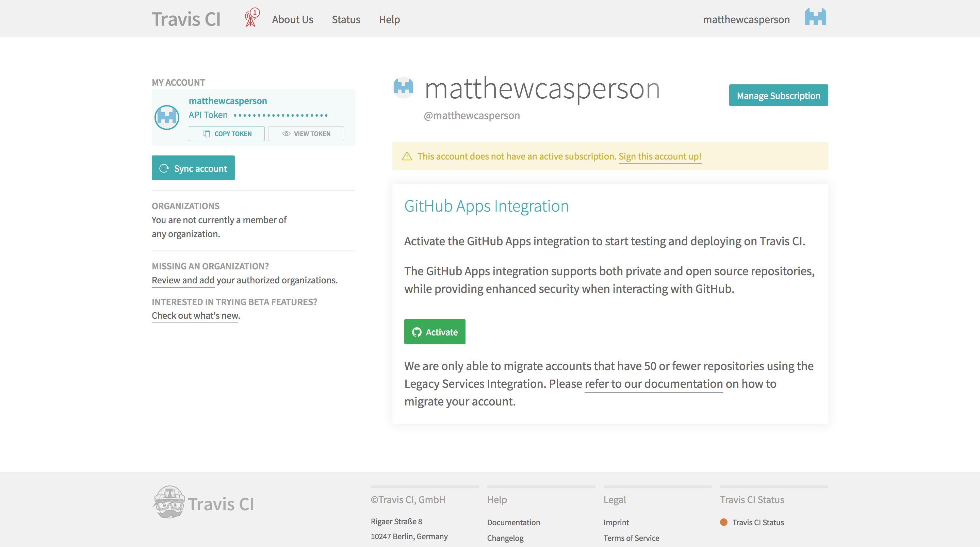This screenshot has width=980, height=547.
Task: Open the Help menu item
Action: [389, 19]
